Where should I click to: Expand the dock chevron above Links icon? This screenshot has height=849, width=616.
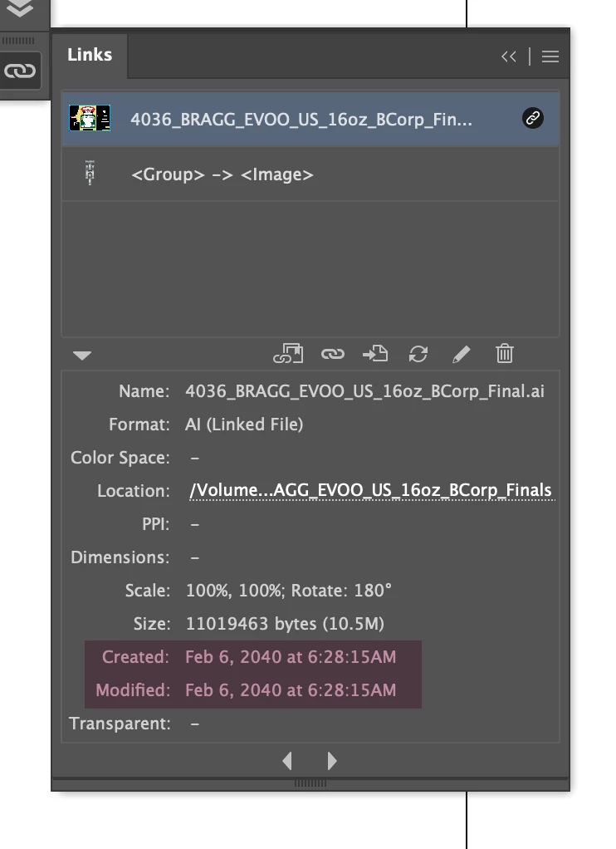pos(20,8)
